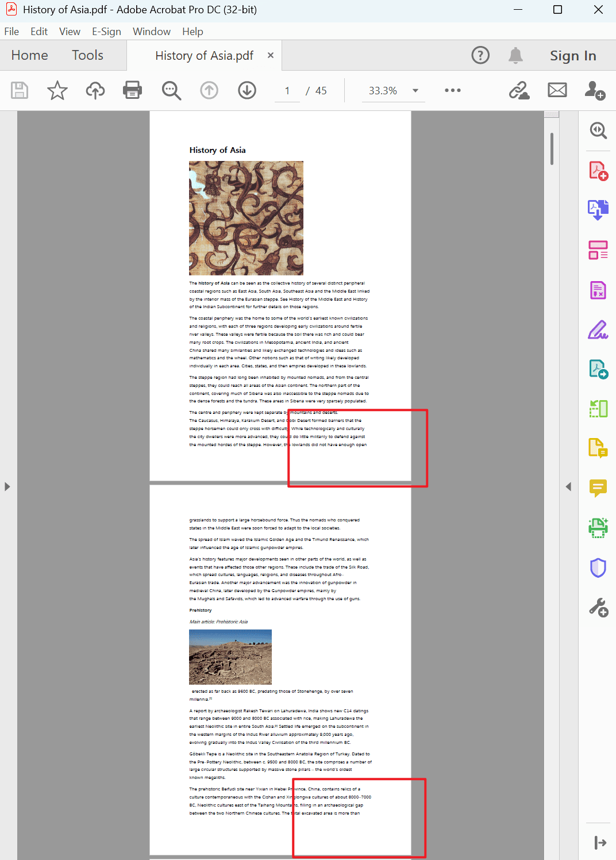Click the current page number field

point(287,91)
